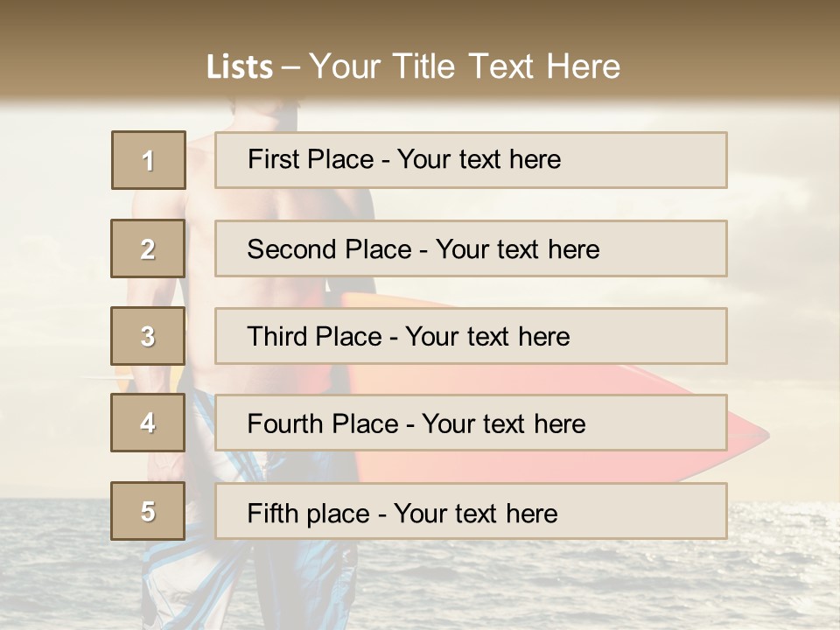Click the Fourth Place text box
The width and height of the screenshot is (840, 630).
coord(471,423)
